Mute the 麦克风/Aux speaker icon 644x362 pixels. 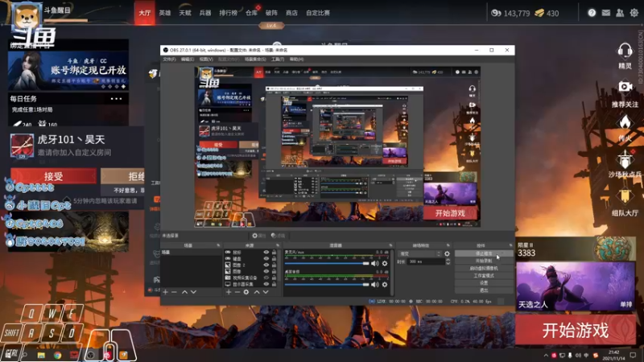[x=375, y=264]
